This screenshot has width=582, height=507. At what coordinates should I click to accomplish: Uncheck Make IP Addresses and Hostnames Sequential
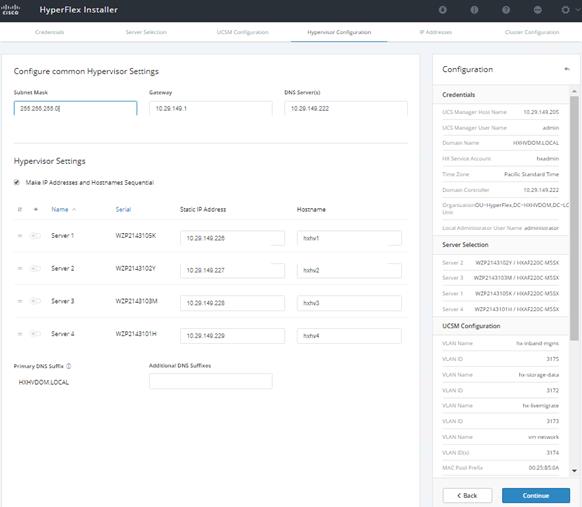point(17,182)
